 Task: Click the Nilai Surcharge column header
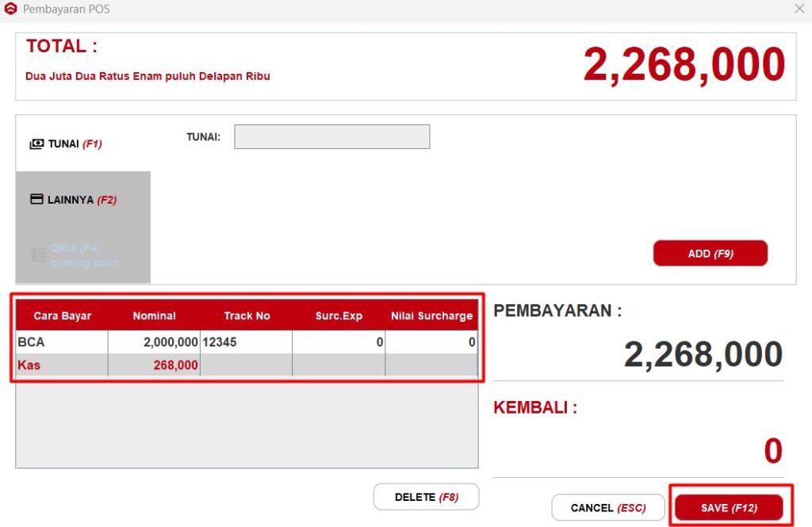(431, 315)
